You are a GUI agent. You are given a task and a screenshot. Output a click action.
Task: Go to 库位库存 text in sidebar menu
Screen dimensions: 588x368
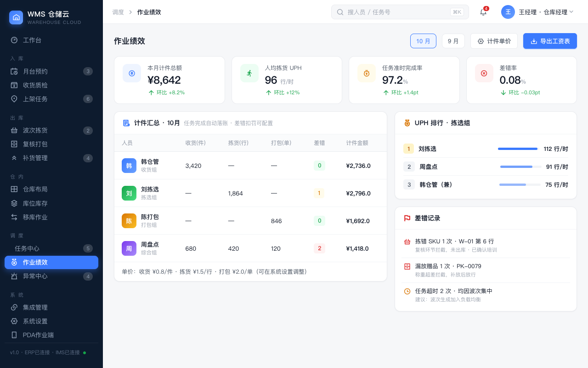coord(35,203)
